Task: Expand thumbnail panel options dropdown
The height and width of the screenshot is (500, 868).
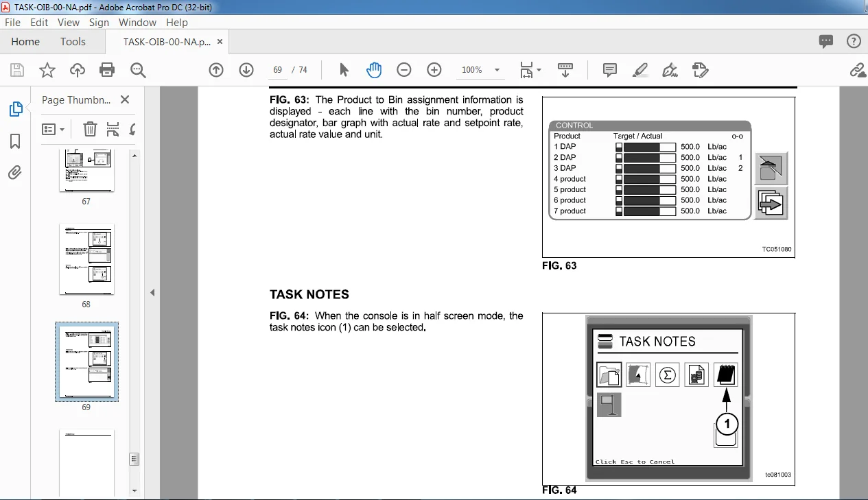Action: point(54,129)
